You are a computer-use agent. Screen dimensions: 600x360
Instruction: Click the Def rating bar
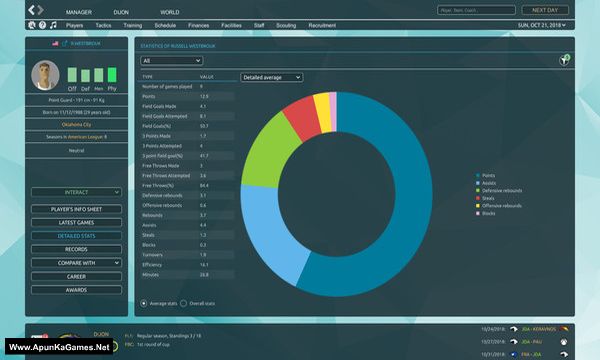pos(85,76)
